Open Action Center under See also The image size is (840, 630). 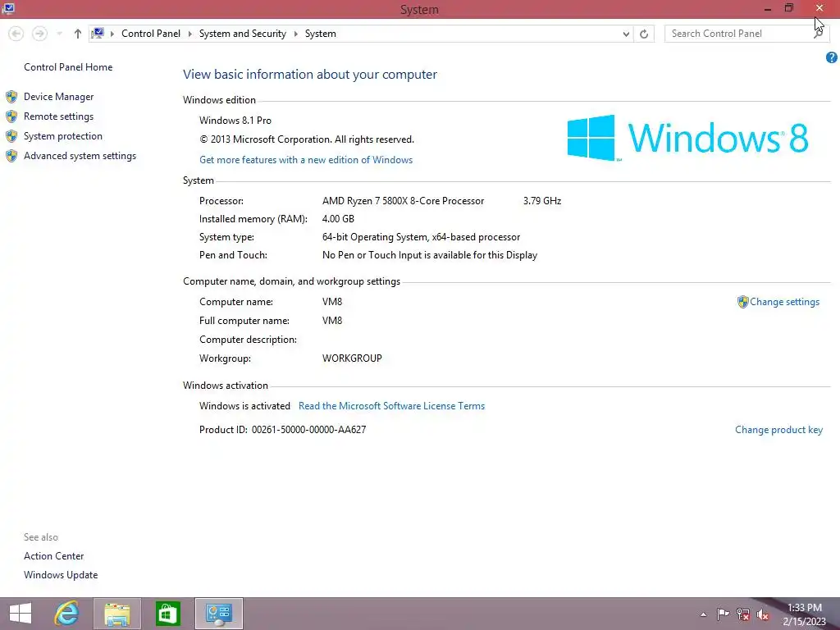coord(53,556)
